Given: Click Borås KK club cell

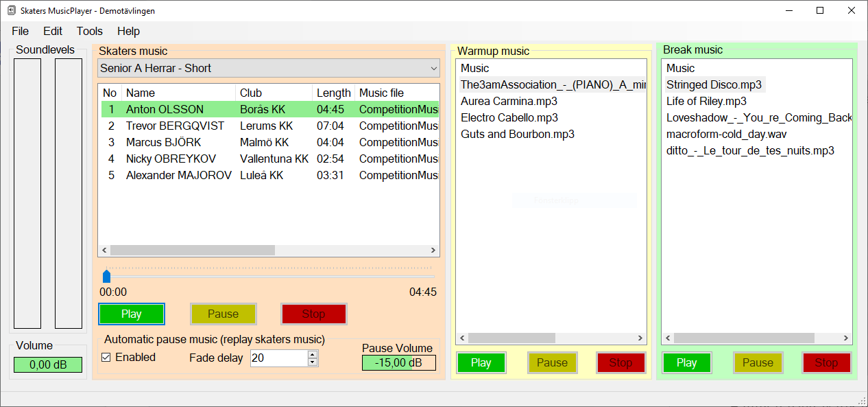Looking at the screenshot, I should 263,109.
